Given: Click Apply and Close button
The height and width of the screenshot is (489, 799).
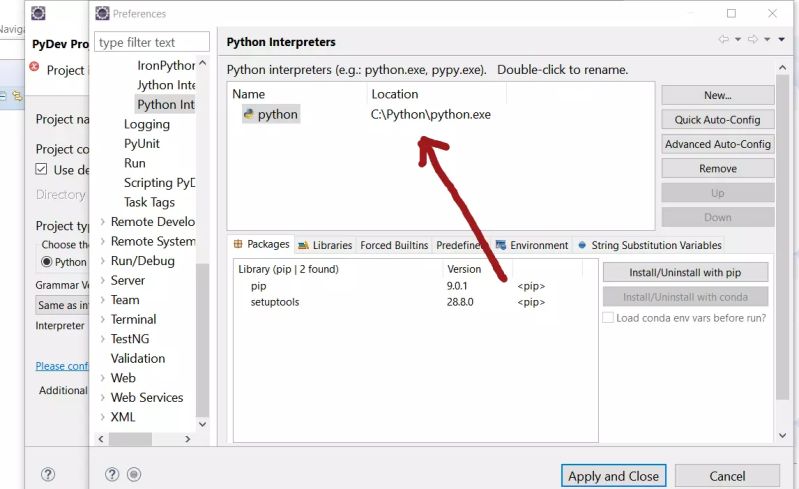Looking at the screenshot, I should click(x=614, y=476).
